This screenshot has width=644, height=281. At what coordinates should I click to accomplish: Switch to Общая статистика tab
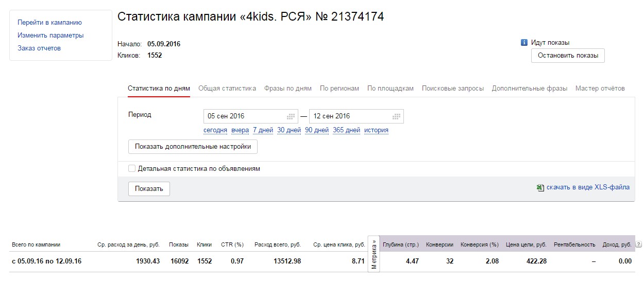227,89
